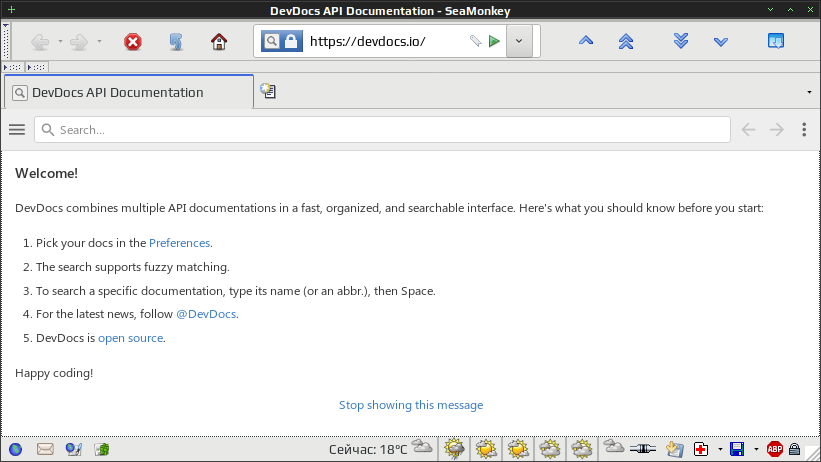This screenshot has height=462, width=821.
Task: Click the ABP Adblock Plus icon
Action: (x=775, y=449)
